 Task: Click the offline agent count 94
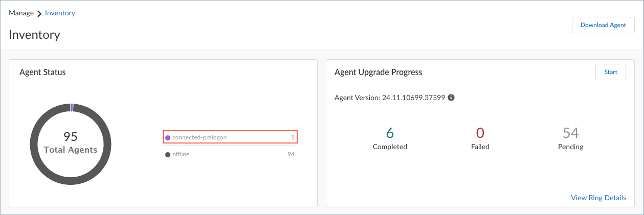[291, 154]
